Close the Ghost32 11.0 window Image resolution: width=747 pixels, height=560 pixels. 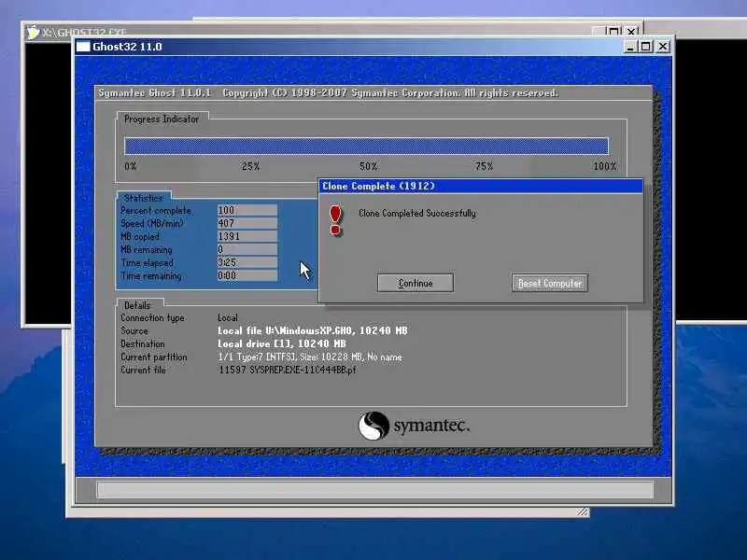tap(663, 47)
